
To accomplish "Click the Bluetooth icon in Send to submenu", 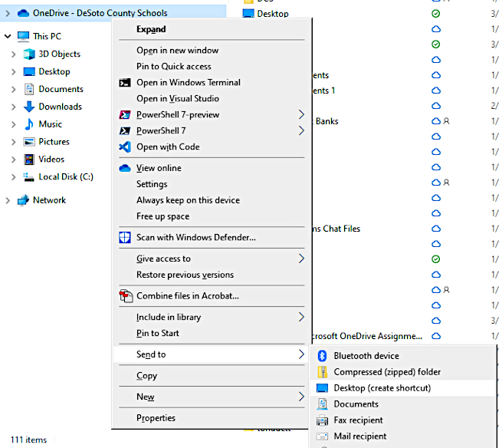I will [x=322, y=356].
